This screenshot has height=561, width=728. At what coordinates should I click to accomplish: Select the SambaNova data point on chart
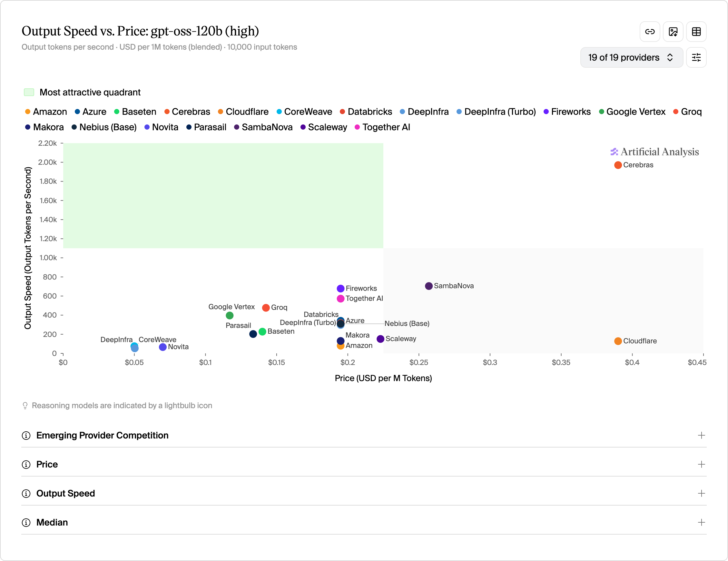[x=429, y=286]
